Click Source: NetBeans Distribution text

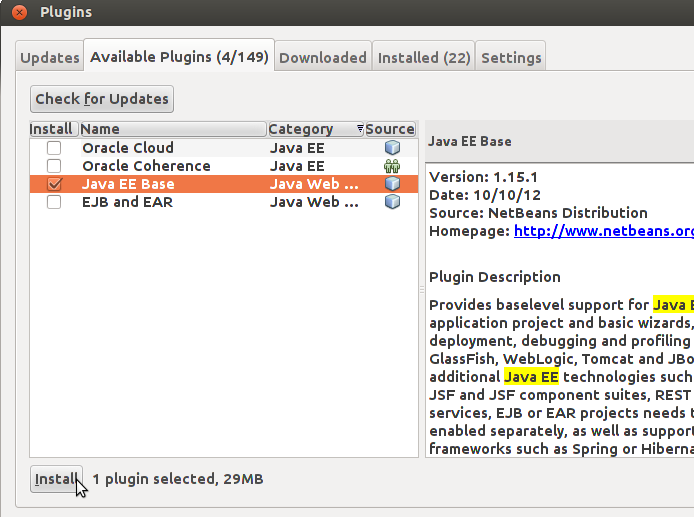pyautogui.click(x=538, y=213)
